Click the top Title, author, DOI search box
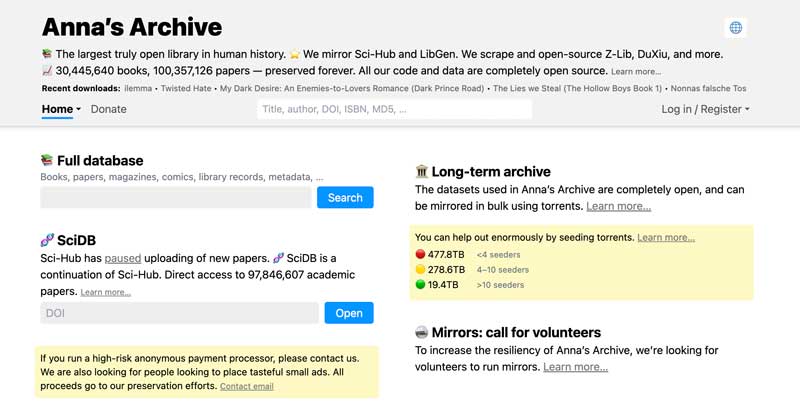 pos(394,109)
